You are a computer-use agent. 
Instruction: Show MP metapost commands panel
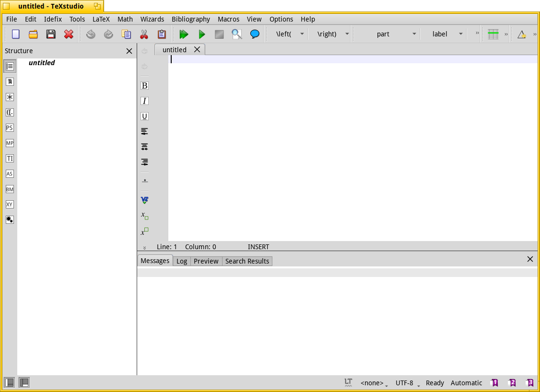click(10, 143)
